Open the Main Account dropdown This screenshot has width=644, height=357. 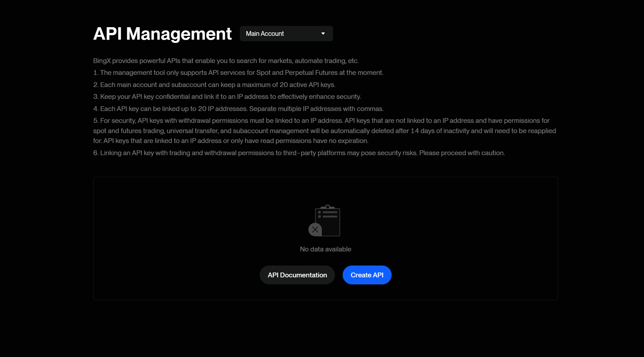[x=286, y=34]
